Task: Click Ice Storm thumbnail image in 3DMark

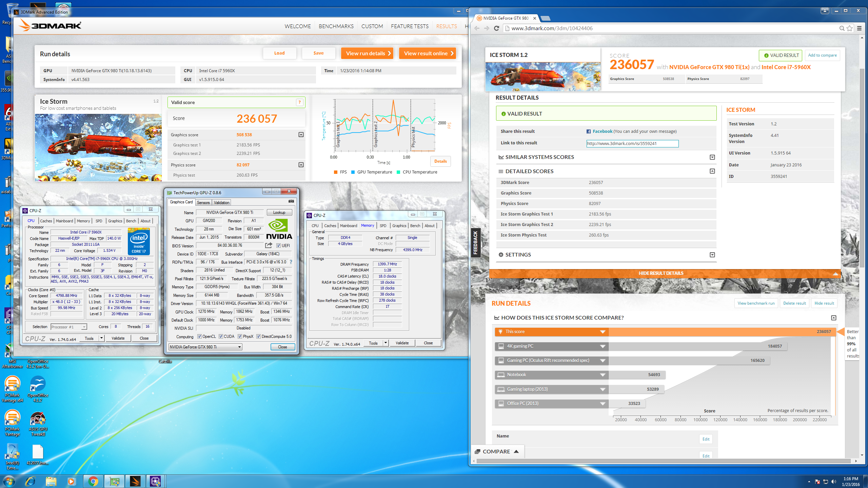Action: [98, 147]
